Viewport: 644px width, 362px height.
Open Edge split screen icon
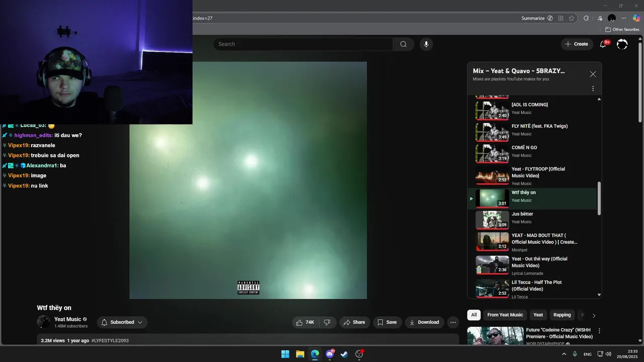click(x=560, y=18)
